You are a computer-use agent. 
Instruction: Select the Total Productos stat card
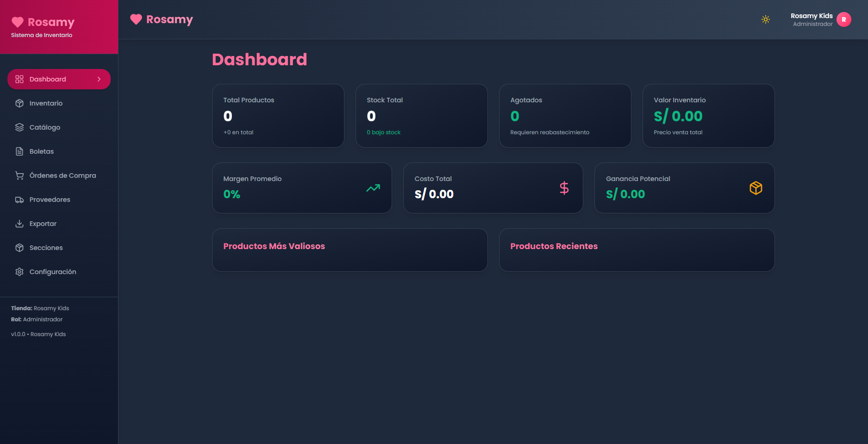[x=278, y=116]
